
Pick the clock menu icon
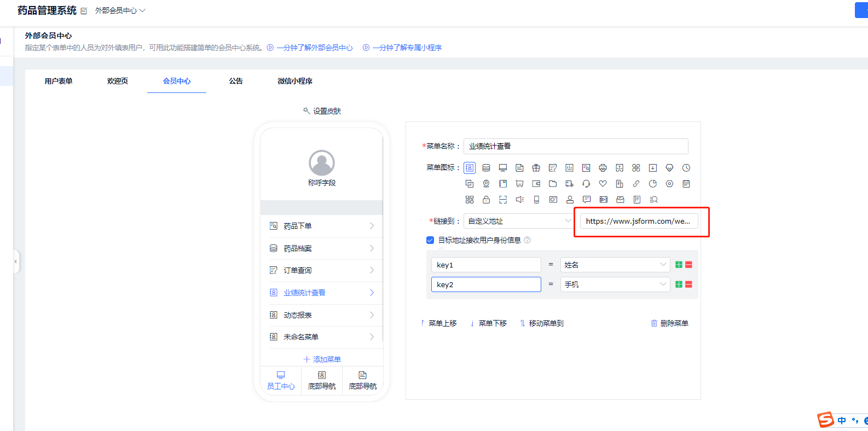click(x=686, y=168)
